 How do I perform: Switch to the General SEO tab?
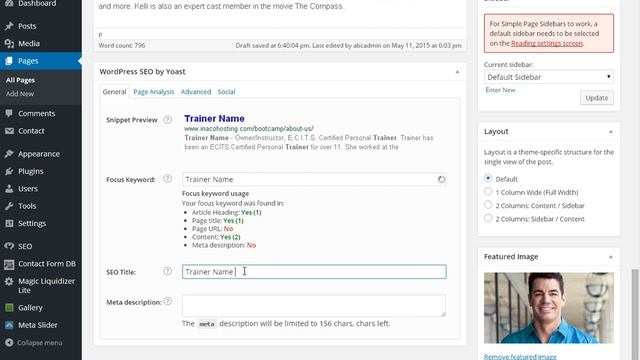click(x=114, y=92)
